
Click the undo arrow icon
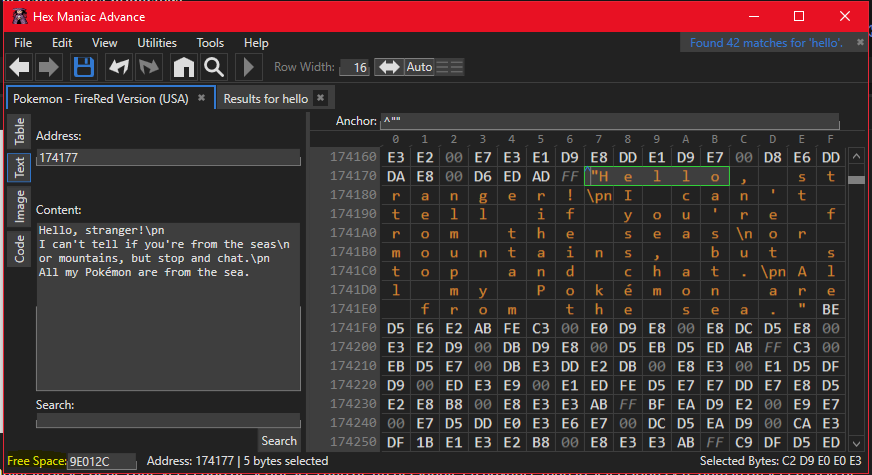(x=119, y=68)
